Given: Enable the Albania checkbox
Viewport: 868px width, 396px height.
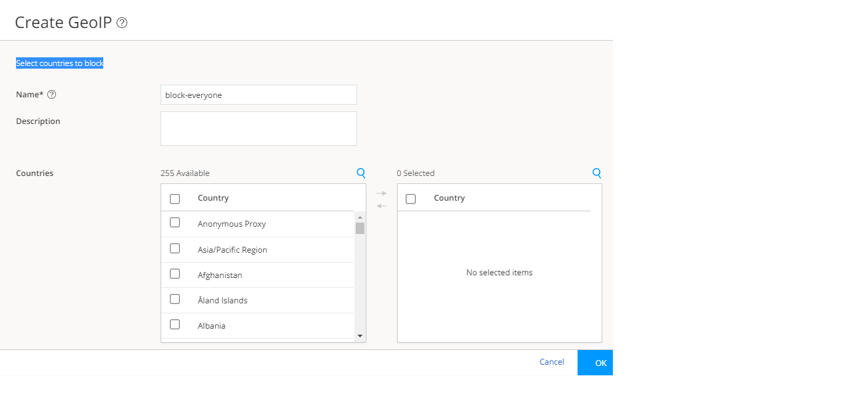Looking at the screenshot, I should click(x=175, y=324).
